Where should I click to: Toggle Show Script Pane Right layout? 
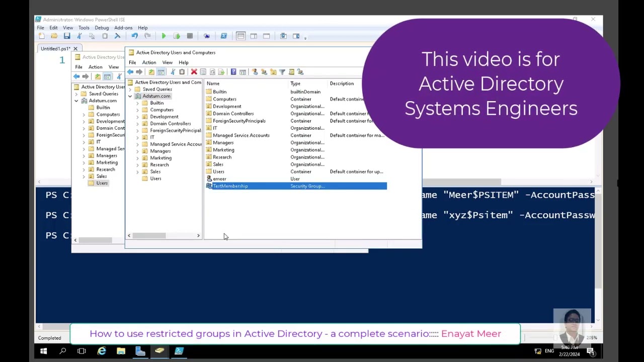254,36
